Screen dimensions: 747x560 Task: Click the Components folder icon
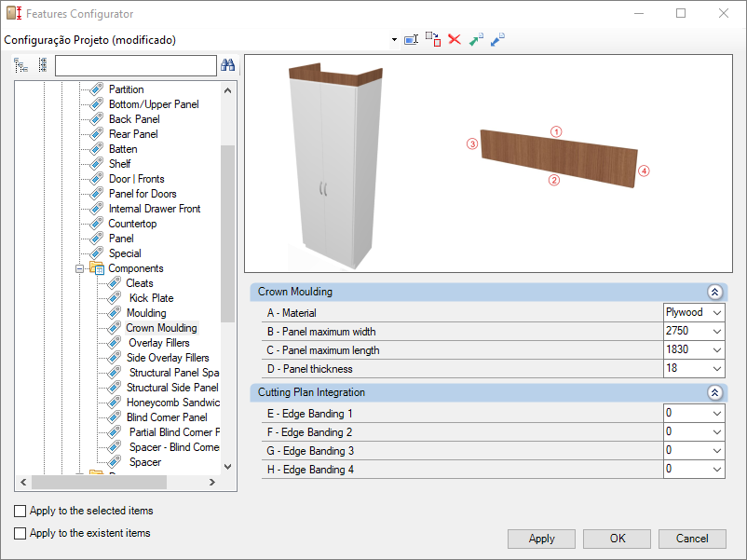click(x=97, y=267)
